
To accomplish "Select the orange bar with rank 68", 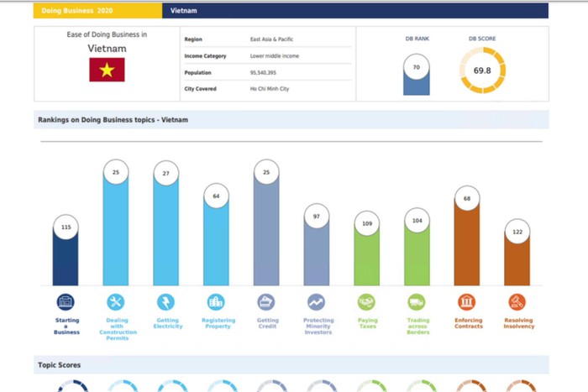I will coord(467,251).
